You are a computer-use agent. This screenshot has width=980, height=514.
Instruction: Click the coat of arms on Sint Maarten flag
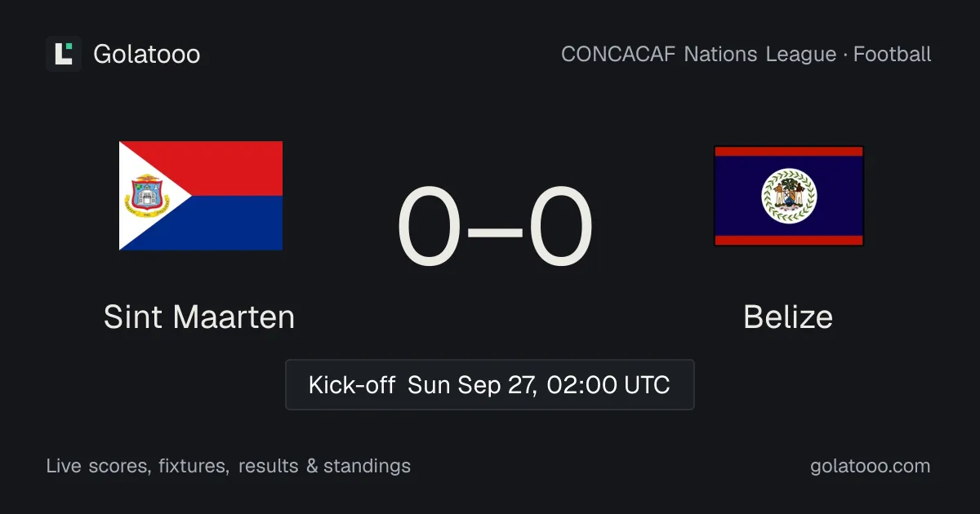pyautogui.click(x=146, y=196)
